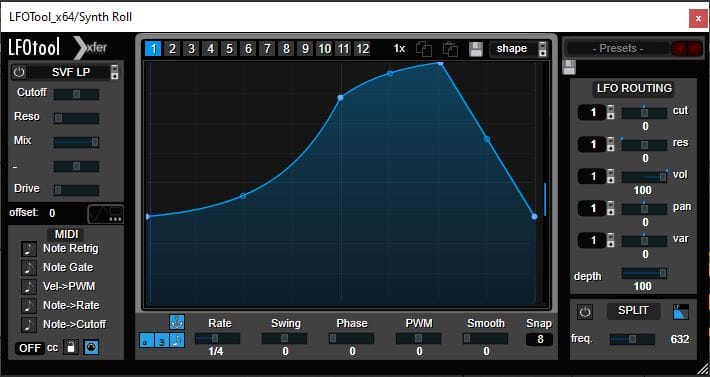Change LFO number stepper for res routing
Image resolution: width=710 pixels, height=377 pixels.
pyautogui.click(x=610, y=144)
